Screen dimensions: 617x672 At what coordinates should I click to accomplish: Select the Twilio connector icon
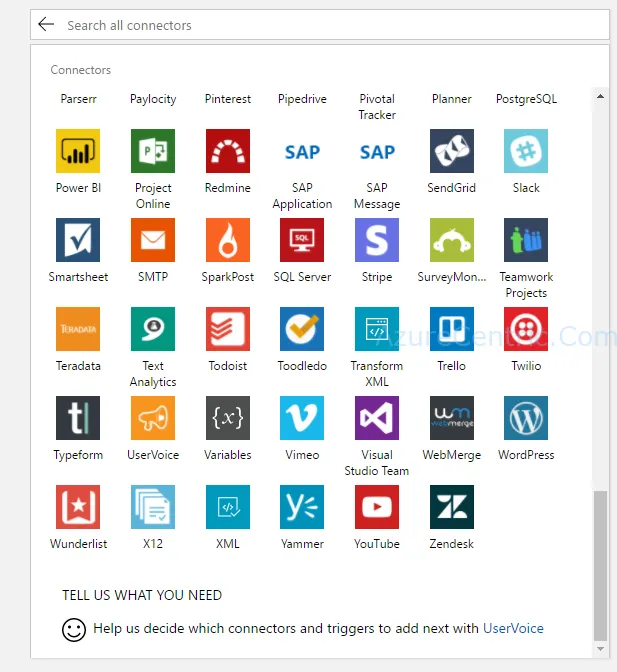(526, 329)
